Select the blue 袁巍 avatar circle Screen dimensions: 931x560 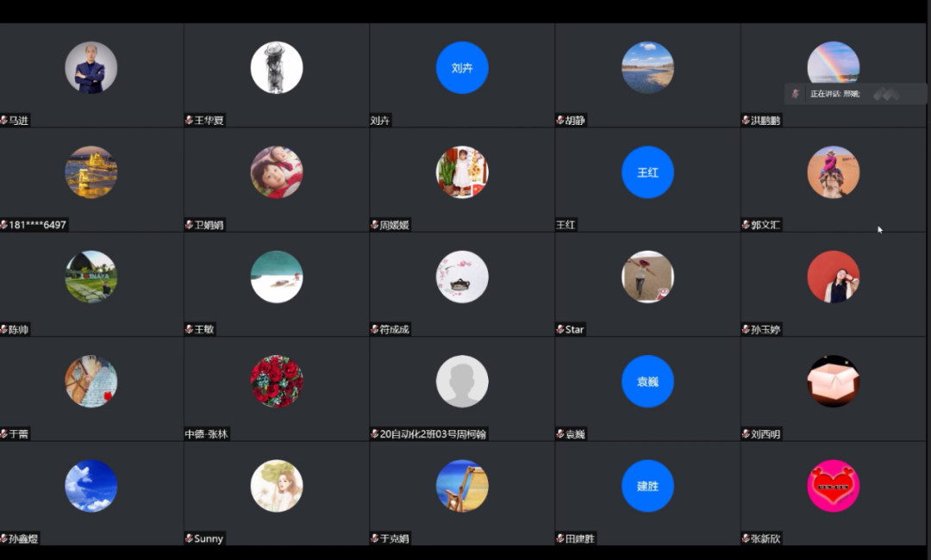pos(647,381)
